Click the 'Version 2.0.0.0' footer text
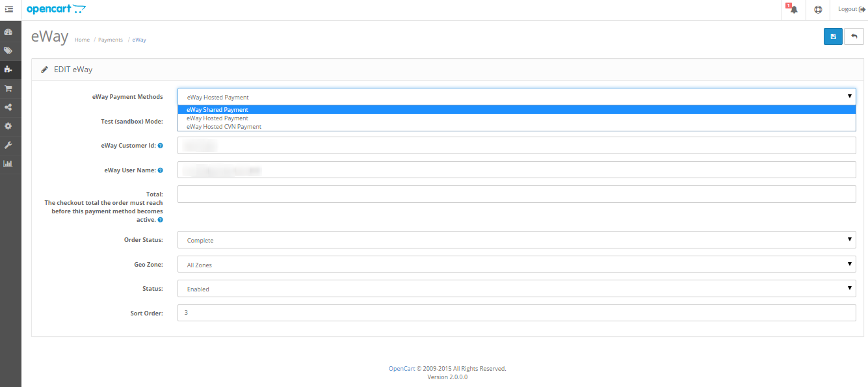 pyautogui.click(x=447, y=377)
